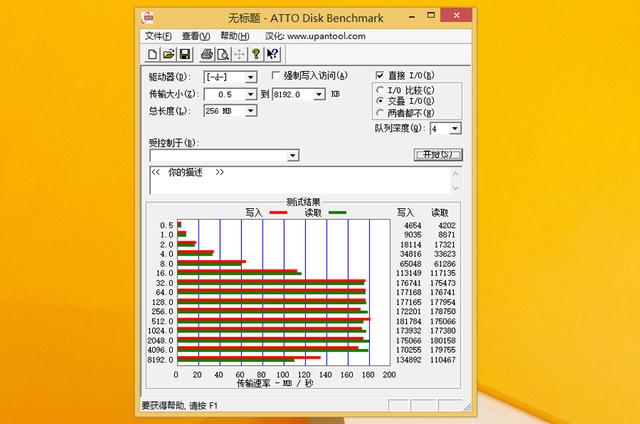640x424 pixels.
Task: Save benchmark results with floppy icon
Action: tap(184, 54)
